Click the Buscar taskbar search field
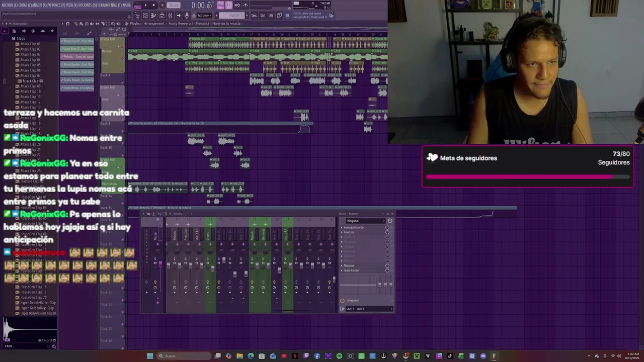The image size is (644, 362). [x=184, y=356]
